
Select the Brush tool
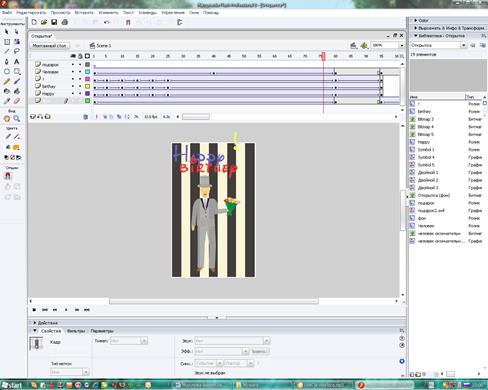[17, 81]
